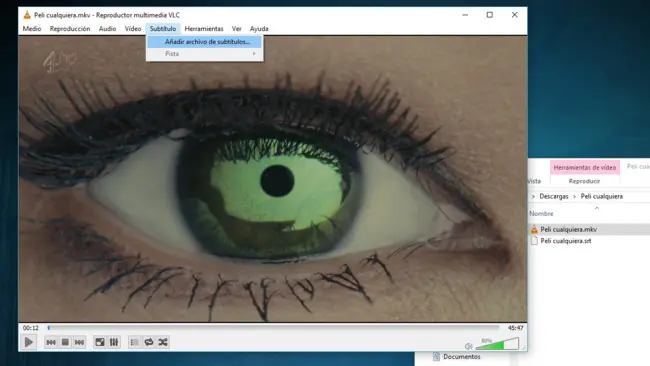Expand the Pista submenu
Image resolution: width=650 pixels, height=366 pixels.
point(204,53)
